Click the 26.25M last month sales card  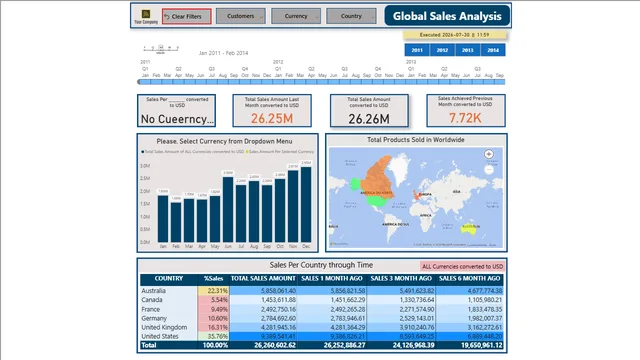tap(272, 111)
